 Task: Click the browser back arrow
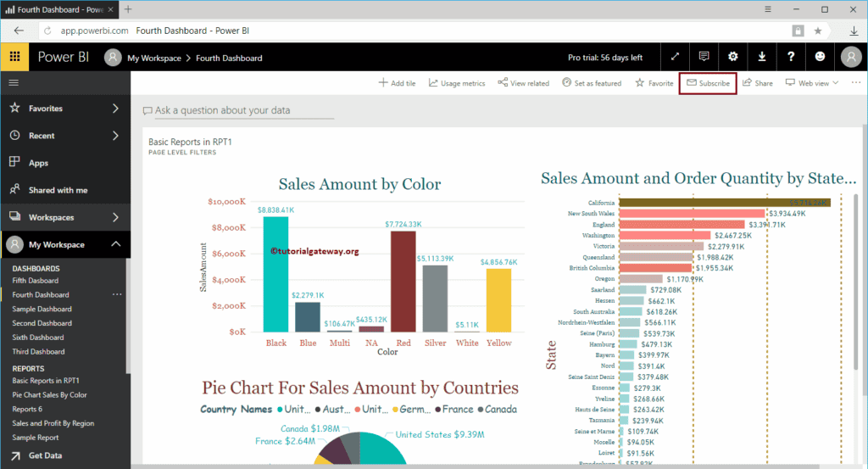[x=19, y=31]
